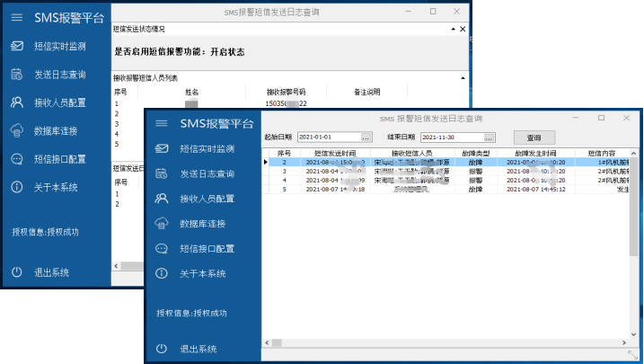644x364 pixels.
Task: Click horizontal scroll left arrow in log table
Action: point(267,342)
